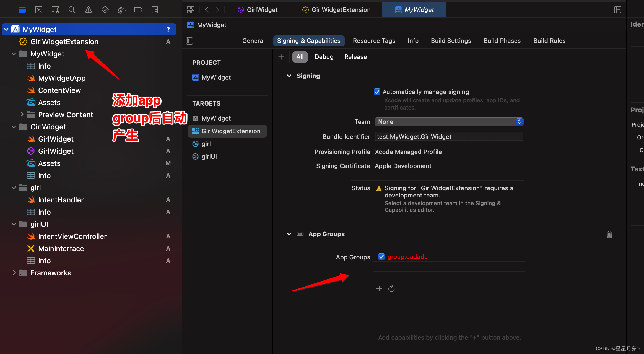Viewport: 644px width, 354px height.
Task: Open the Issue navigator warning icon
Action: point(89,10)
